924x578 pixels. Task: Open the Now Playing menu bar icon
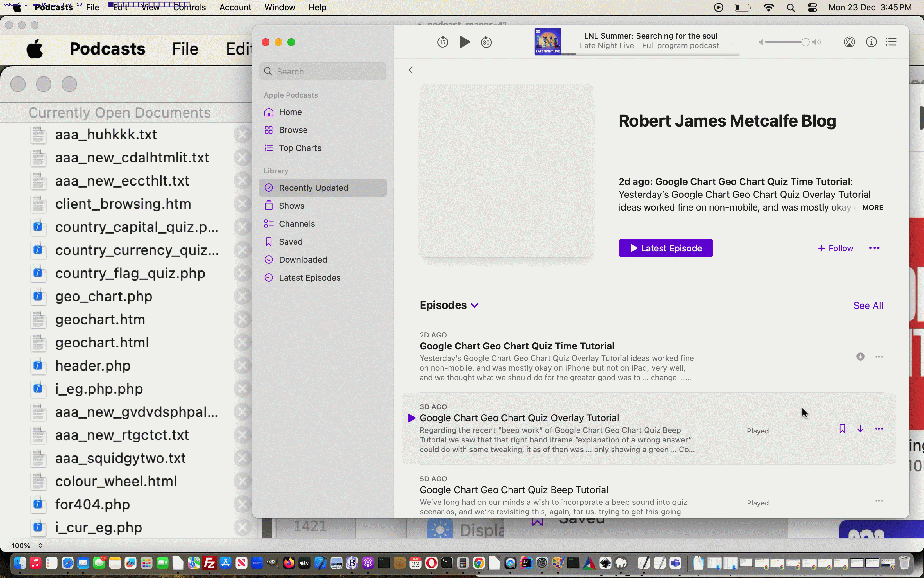718,8
